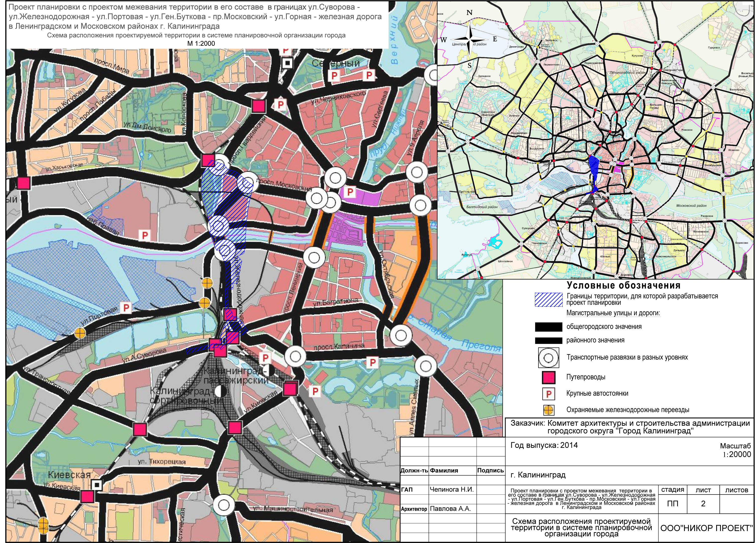This screenshot has height=543, width=756.
Task: Select the pink Путепроводы square in the legend
Action: [548, 378]
